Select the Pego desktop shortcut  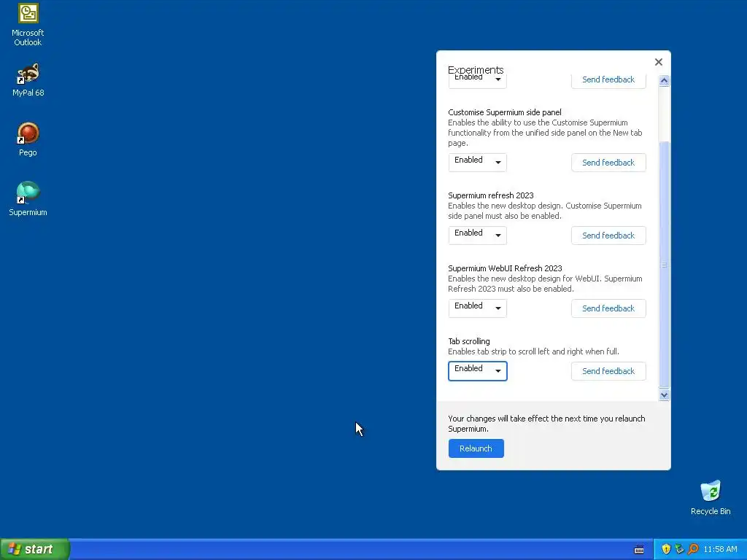(28, 139)
